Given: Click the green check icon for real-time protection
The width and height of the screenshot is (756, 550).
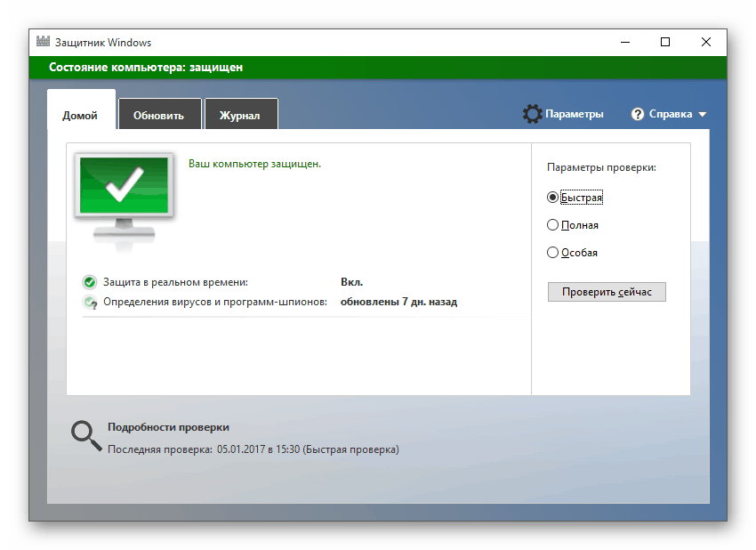Looking at the screenshot, I should point(89,282).
